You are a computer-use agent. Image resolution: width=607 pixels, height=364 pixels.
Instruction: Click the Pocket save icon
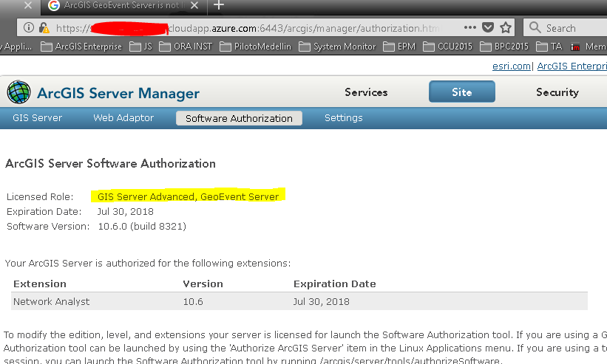488,27
